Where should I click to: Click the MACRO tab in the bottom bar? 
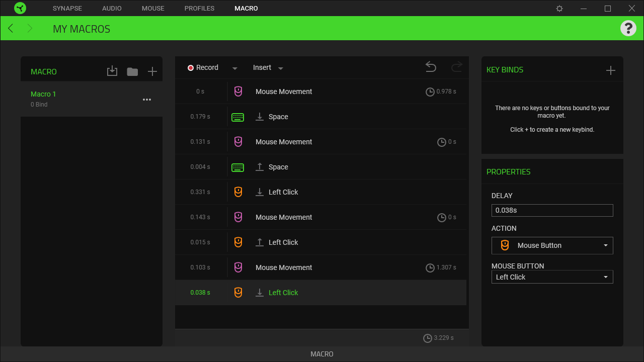[x=322, y=354]
